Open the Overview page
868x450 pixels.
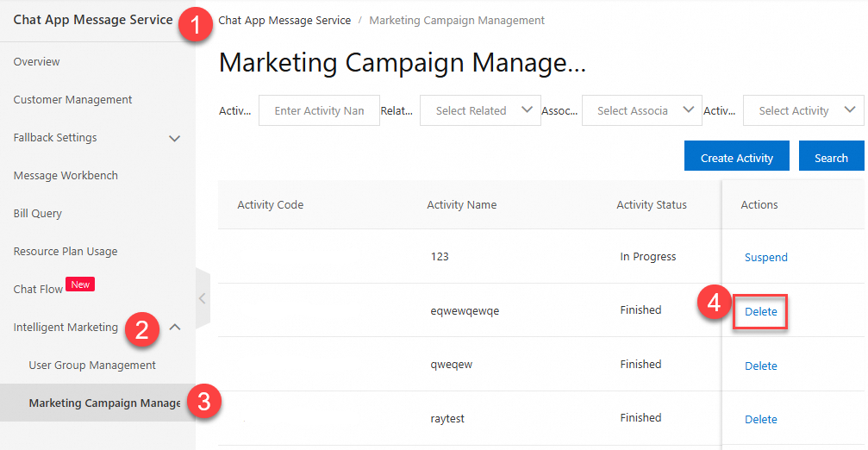coord(37,62)
